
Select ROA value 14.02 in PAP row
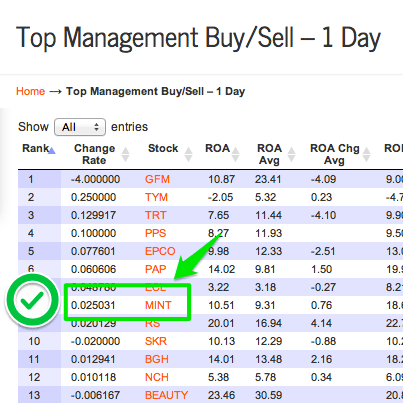coord(221,269)
